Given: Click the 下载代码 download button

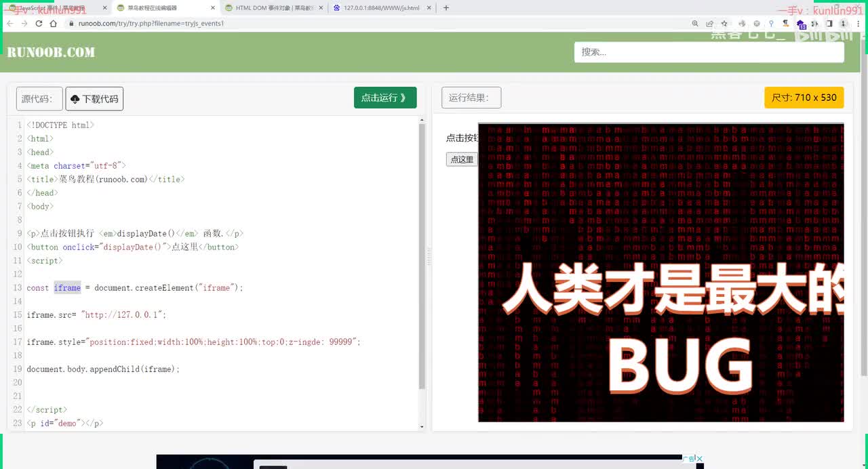Looking at the screenshot, I should [x=94, y=99].
